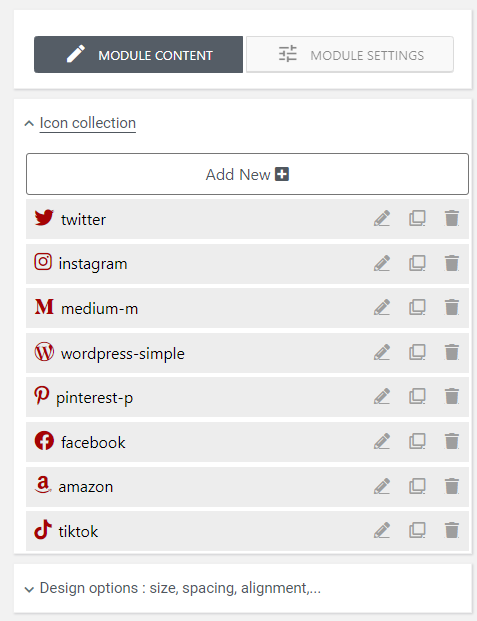Switch to Module Settings tab
This screenshot has width=477, height=621.
tap(350, 55)
